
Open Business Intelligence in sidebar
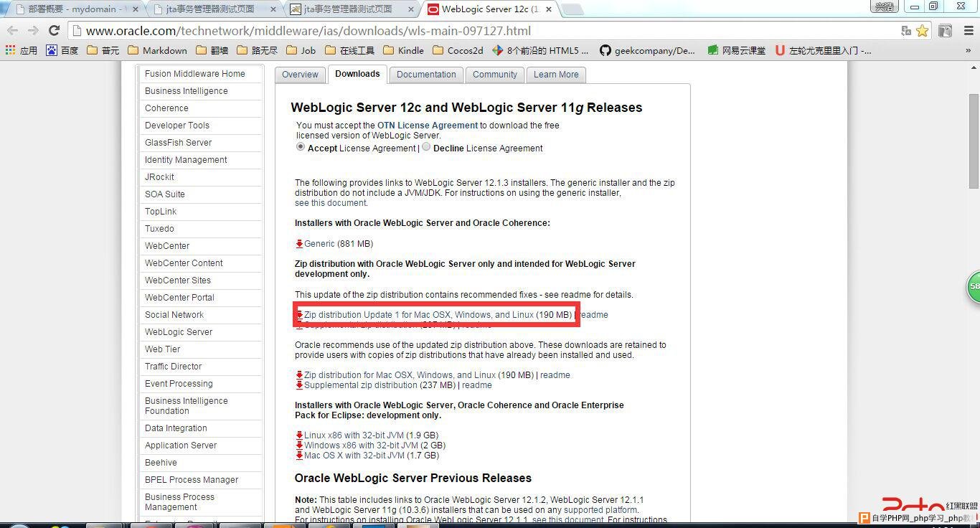tap(187, 91)
